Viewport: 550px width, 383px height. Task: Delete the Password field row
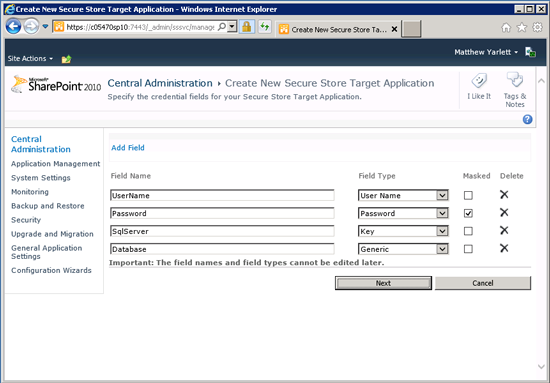tap(504, 213)
